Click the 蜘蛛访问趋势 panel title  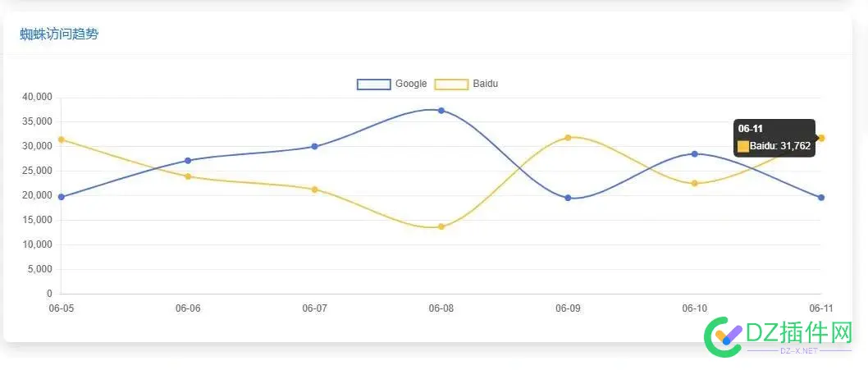pyautogui.click(x=60, y=34)
